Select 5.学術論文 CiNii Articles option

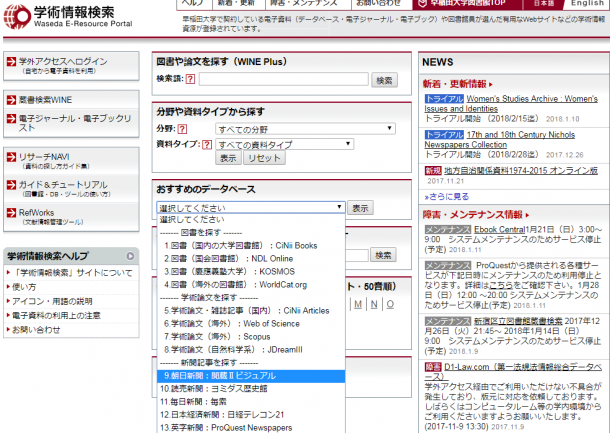tap(251, 310)
